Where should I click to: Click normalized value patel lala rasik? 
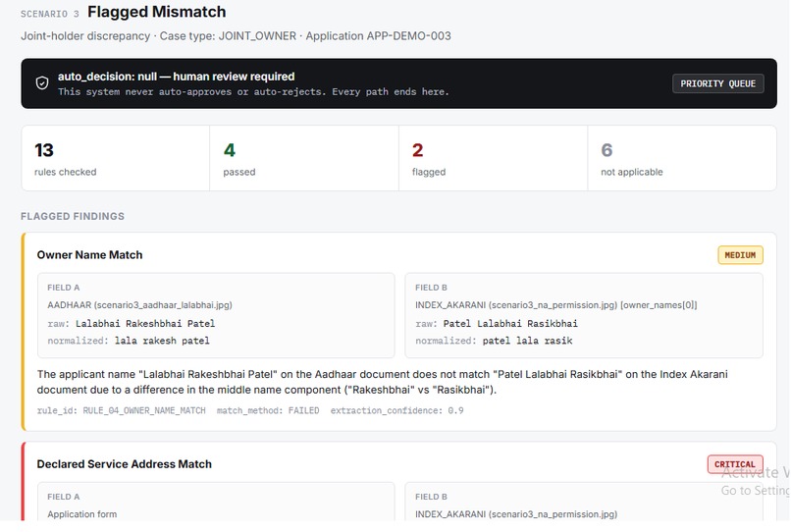[527, 341]
